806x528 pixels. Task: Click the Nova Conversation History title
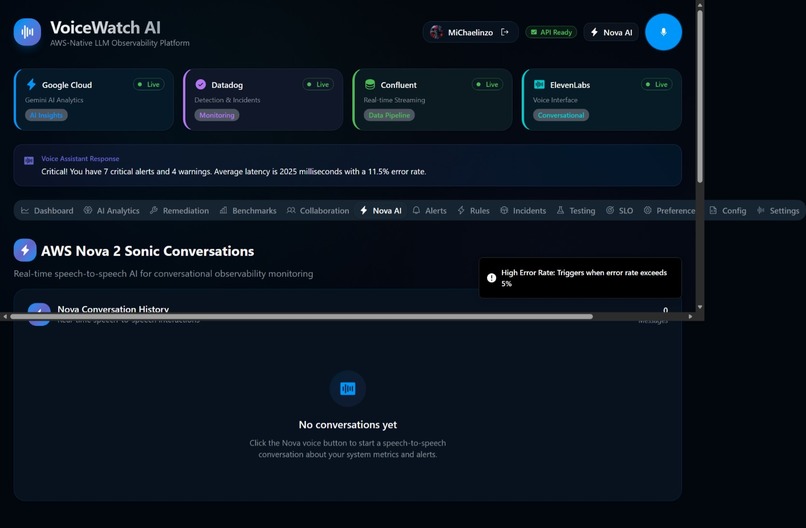[x=113, y=309]
